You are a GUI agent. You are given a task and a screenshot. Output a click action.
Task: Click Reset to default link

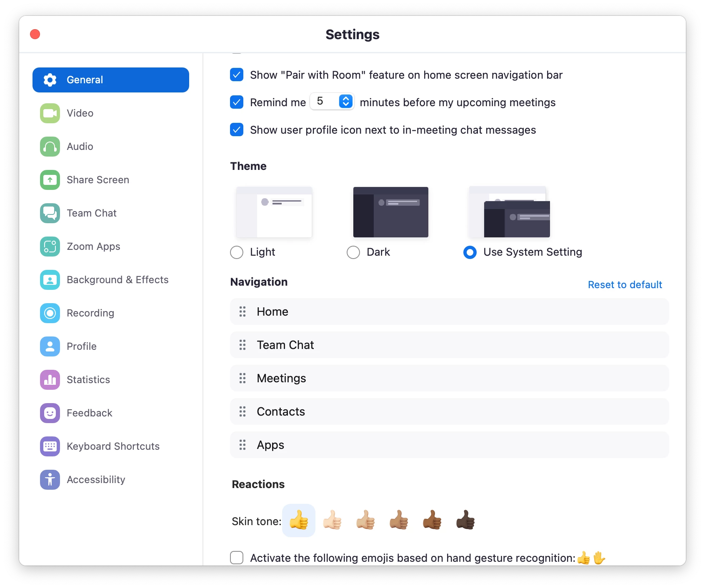coord(625,285)
